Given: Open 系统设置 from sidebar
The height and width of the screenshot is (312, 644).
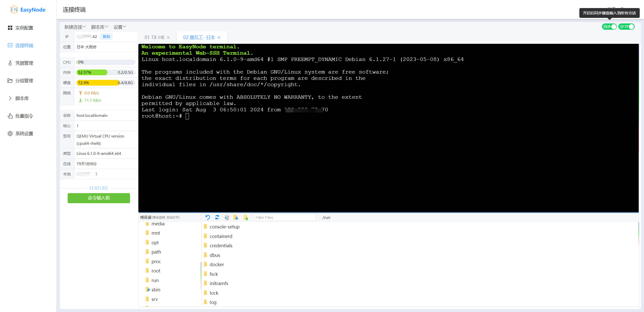Looking at the screenshot, I should (x=24, y=133).
